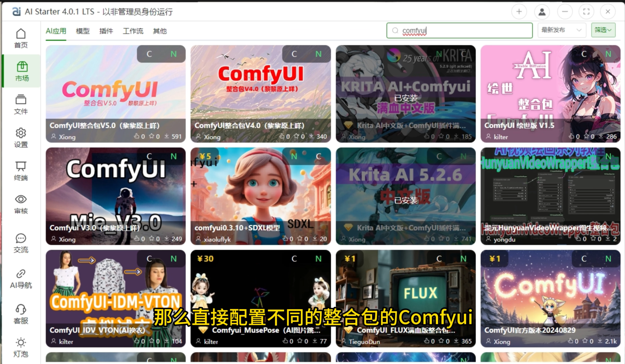Viewport: 625px width, 364px height.
Task: Switch to the 模型 models tab
Action: coord(83,31)
